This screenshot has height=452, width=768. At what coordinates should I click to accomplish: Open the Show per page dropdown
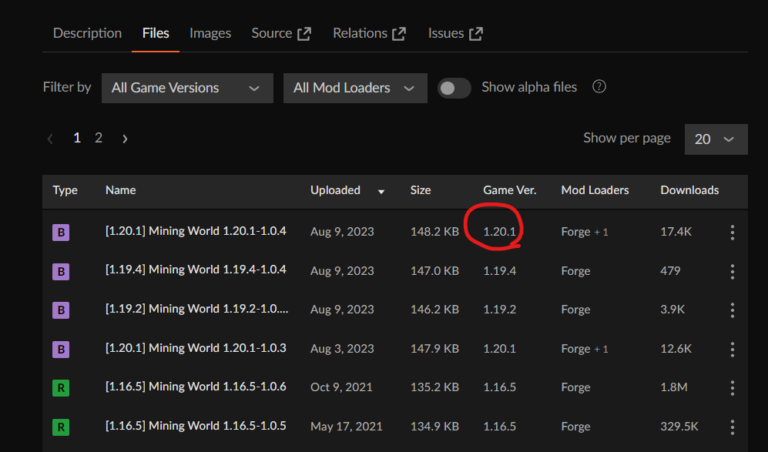coord(715,139)
